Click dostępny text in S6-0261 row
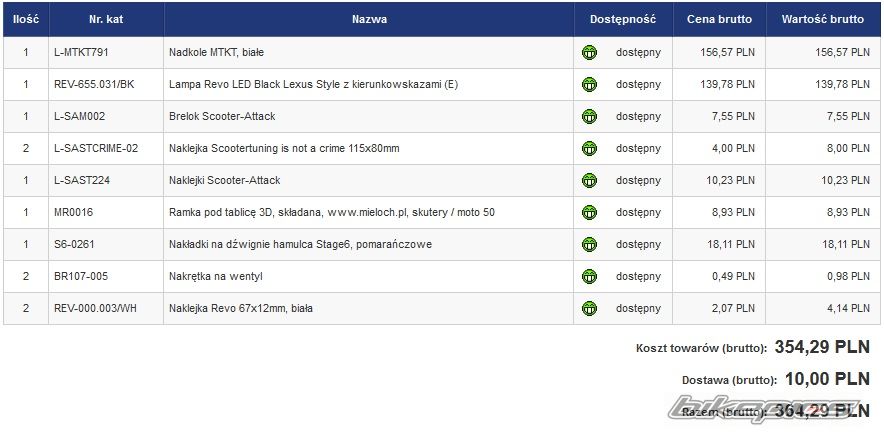 click(638, 245)
